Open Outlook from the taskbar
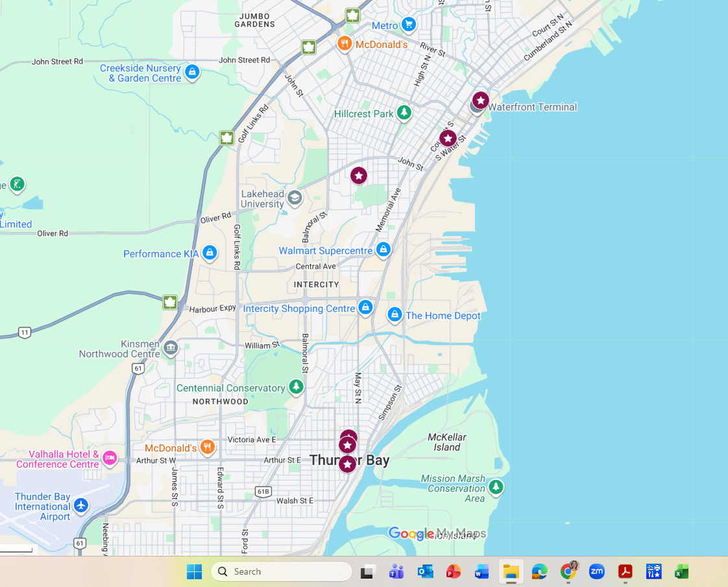The image size is (728, 587). [x=425, y=571]
